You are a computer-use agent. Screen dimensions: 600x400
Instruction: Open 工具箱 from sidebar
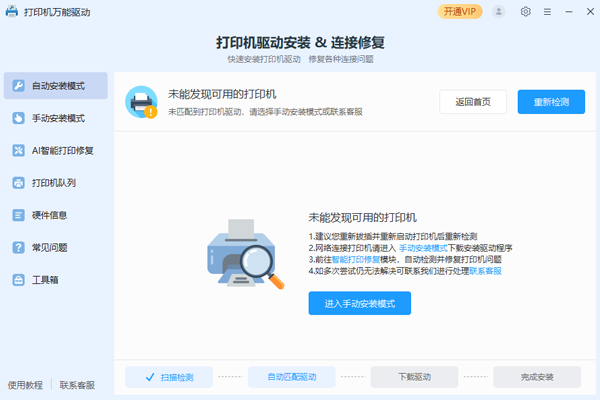[55, 280]
